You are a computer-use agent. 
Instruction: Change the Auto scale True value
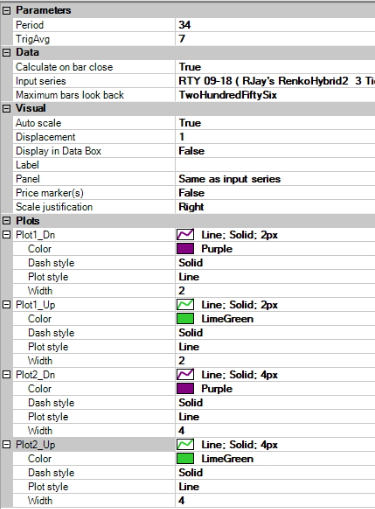(275, 123)
